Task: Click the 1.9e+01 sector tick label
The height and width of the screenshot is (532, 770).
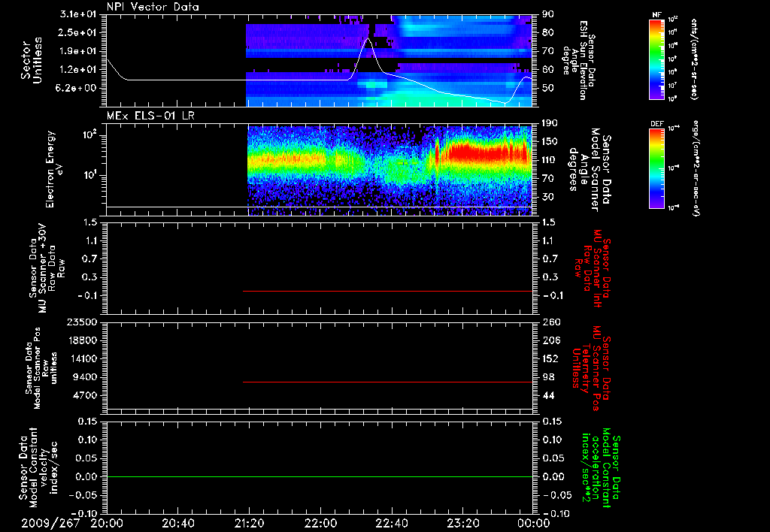Action: [78, 51]
